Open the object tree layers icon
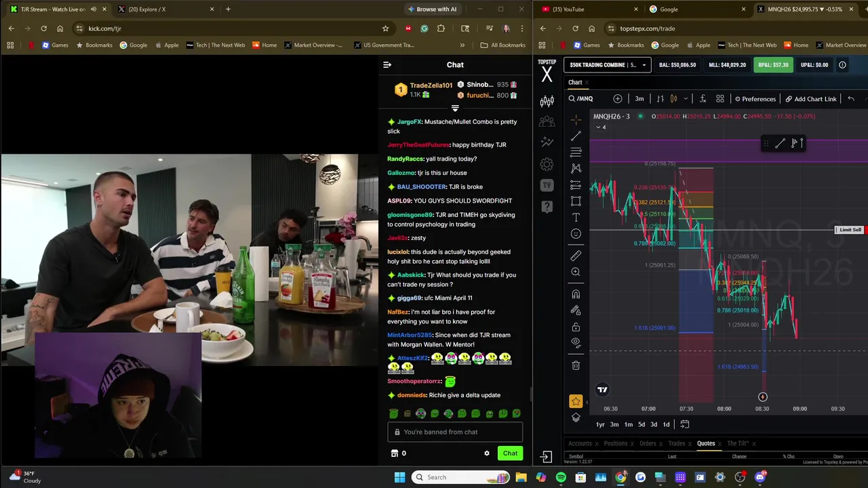 click(576, 418)
